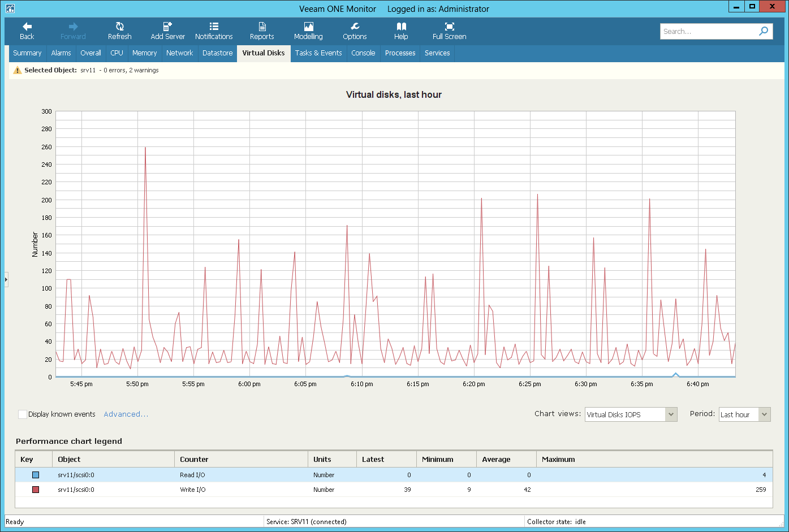Image resolution: width=789 pixels, height=532 pixels.
Task: Switch to the Summary tab
Action: click(27, 53)
